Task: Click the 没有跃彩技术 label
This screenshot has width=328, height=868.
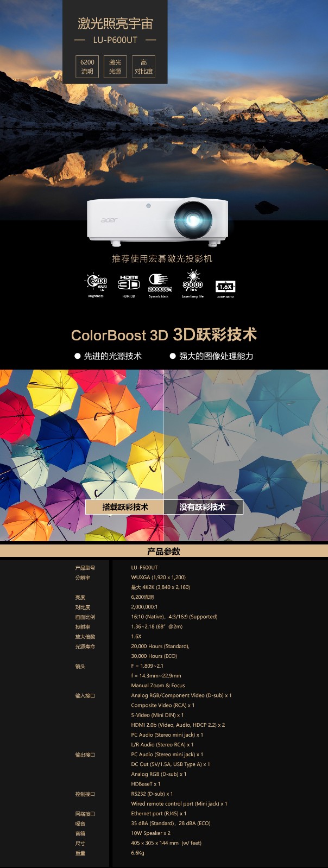Action: tap(203, 506)
